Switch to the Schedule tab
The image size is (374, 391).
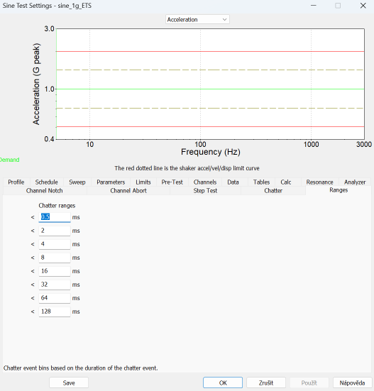pos(46,182)
